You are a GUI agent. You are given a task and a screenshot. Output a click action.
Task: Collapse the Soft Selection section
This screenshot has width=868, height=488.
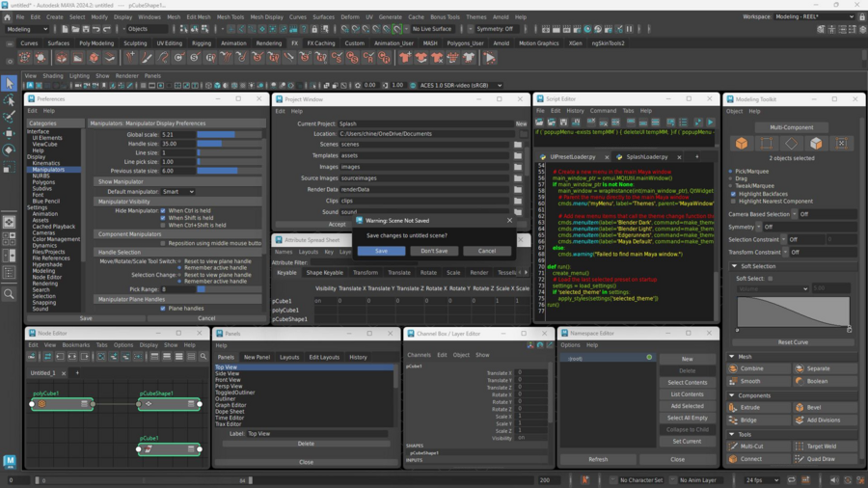[734, 266]
